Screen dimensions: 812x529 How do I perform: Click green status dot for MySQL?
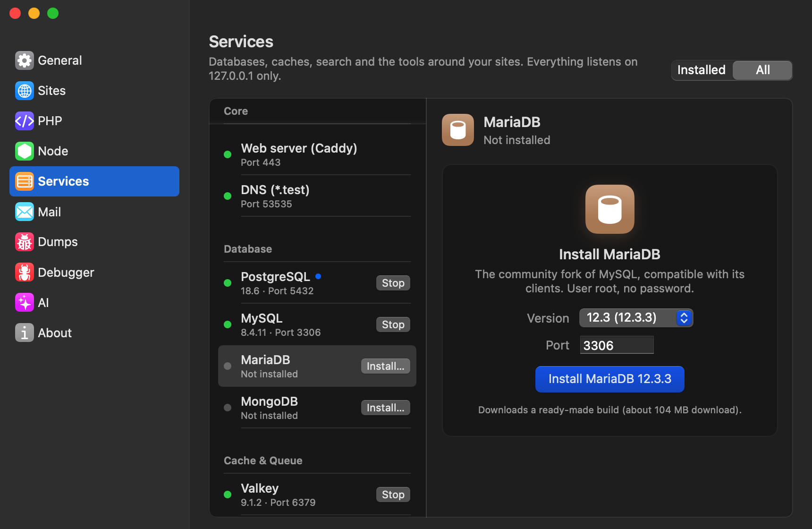tap(228, 324)
